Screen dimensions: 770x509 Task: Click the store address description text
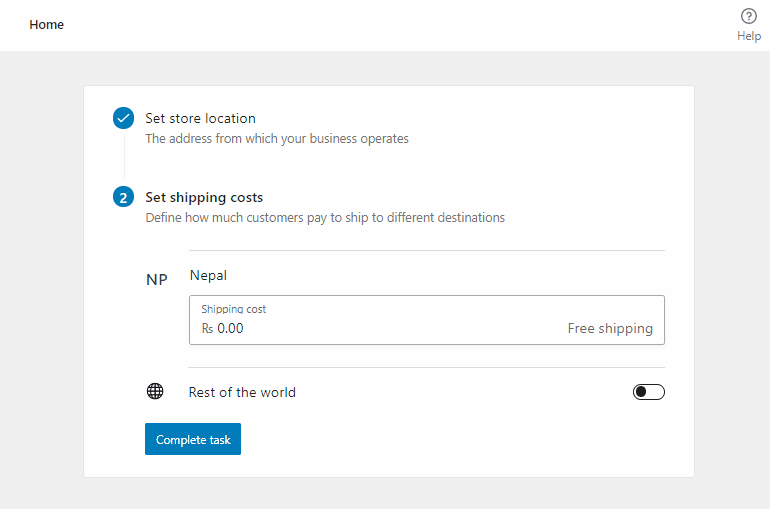pyautogui.click(x=277, y=139)
